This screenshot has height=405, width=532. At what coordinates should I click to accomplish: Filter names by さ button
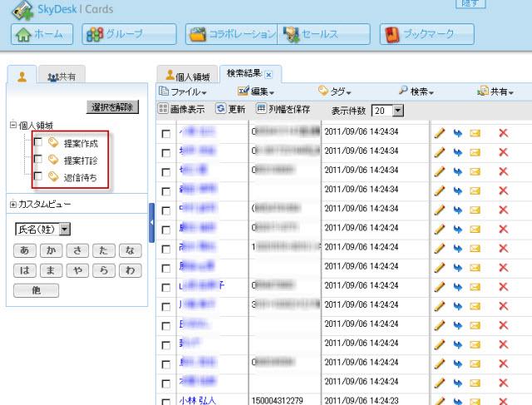coord(77,250)
